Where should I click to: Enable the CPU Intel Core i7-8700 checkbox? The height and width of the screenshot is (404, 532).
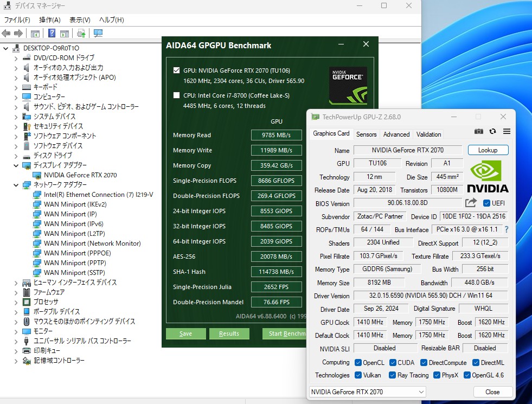click(176, 95)
